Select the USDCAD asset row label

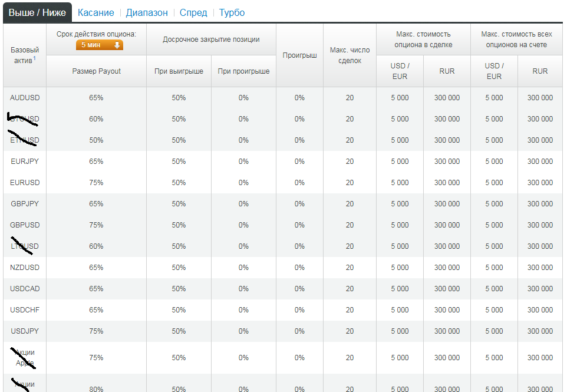[x=25, y=289]
